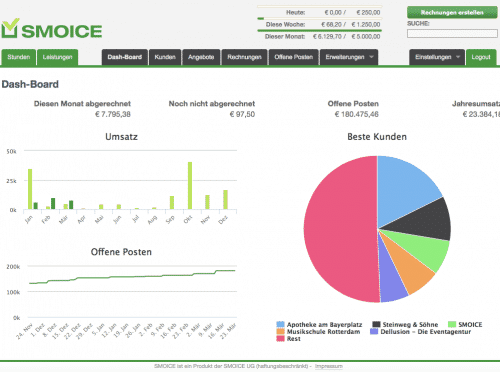Open the Kunden tab
Image resolution: width=500 pixels, height=372 pixels.
(x=165, y=57)
